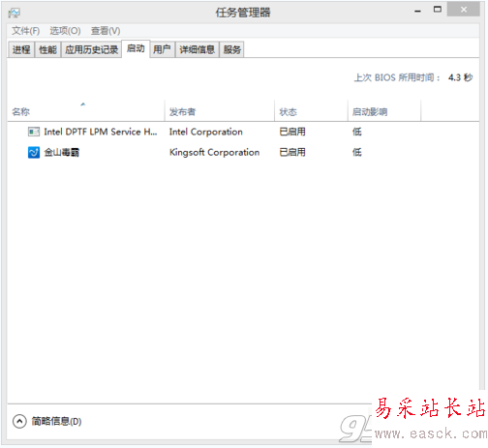488x448 pixels.
Task: Click the 4.3 秒 BIOS time value
Action: click(461, 77)
